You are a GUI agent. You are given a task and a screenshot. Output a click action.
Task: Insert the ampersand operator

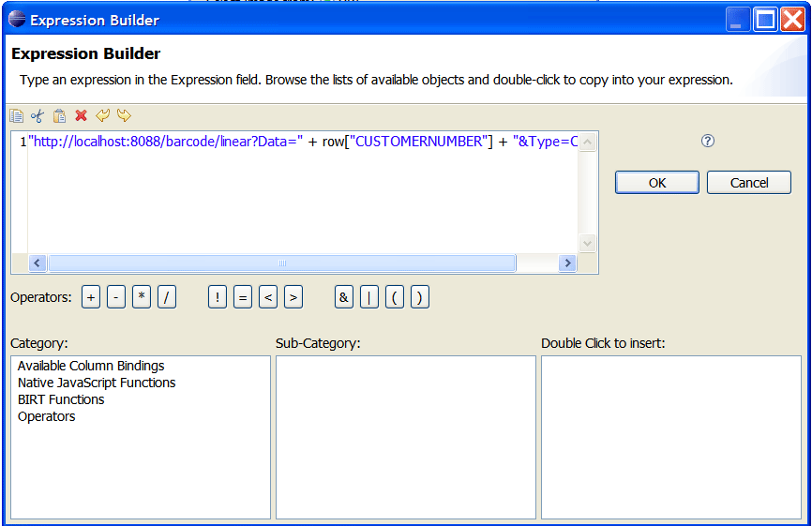click(344, 297)
